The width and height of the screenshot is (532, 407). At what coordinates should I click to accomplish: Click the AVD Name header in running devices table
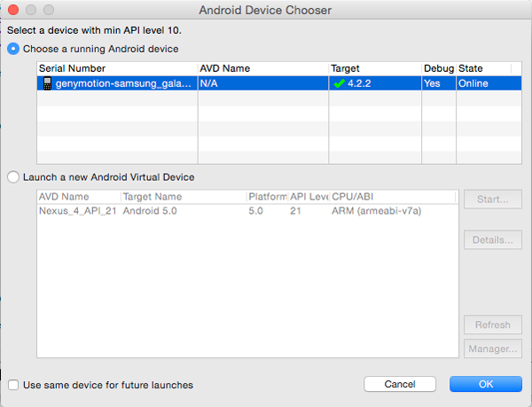click(x=225, y=68)
